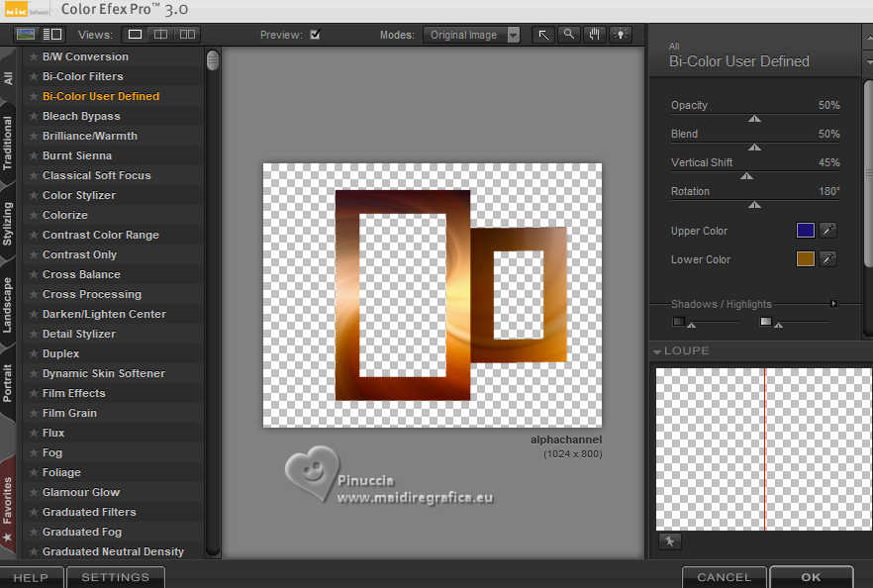Image resolution: width=873 pixels, height=588 pixels.
Task: Expand the Shadows / Highlights section
Action: click(833, 304)
